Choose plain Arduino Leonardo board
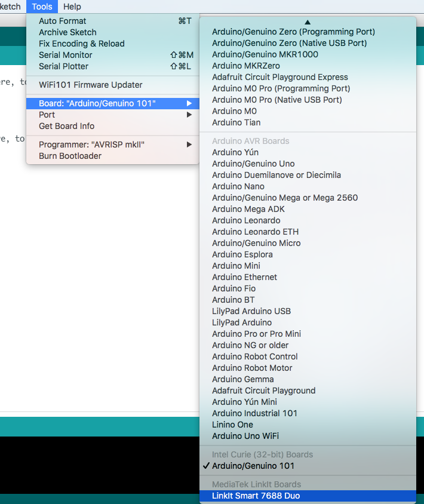 pyautogui.click(x=308, y=220)
